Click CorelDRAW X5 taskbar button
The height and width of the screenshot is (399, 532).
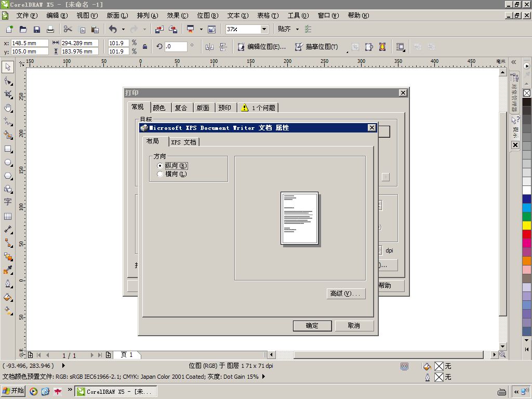pyautogui.click(x=116, y=391)
